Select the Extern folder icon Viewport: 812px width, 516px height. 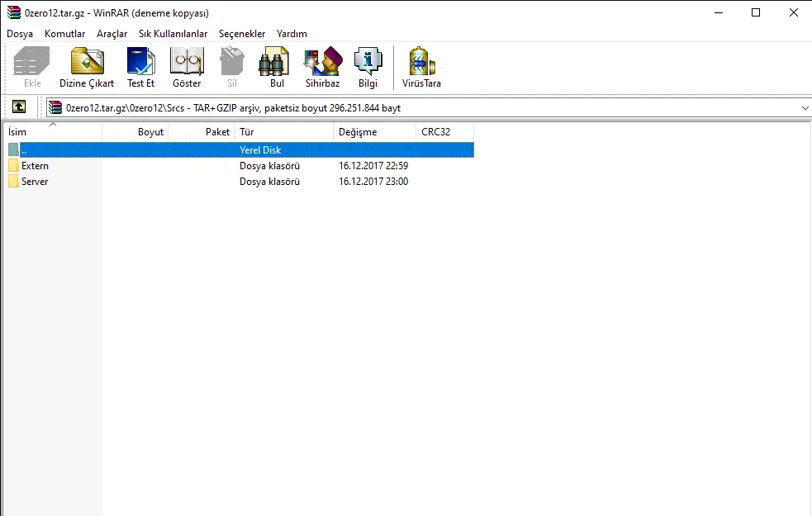pos(13,166)
